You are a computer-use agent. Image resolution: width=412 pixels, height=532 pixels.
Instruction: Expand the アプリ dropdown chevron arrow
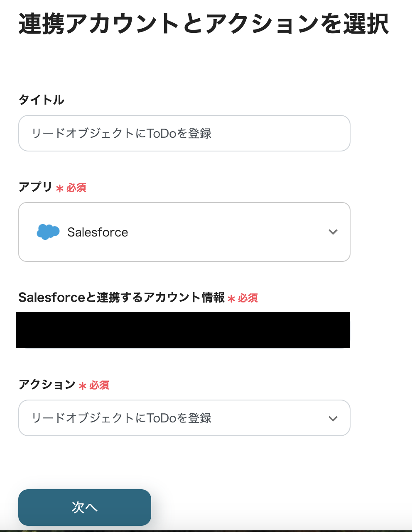pyautogui.click(x=333, y=232)
